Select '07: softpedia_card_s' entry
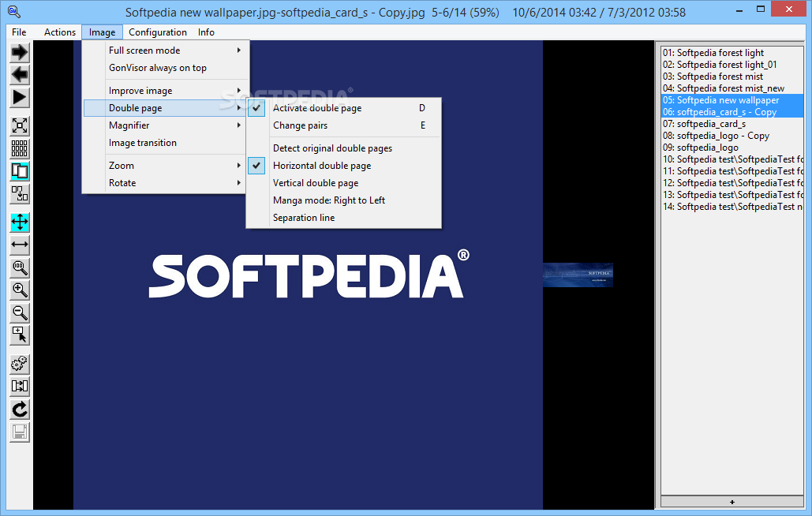The height and width of the screenshot is (516, 812). tap(732, 124)
